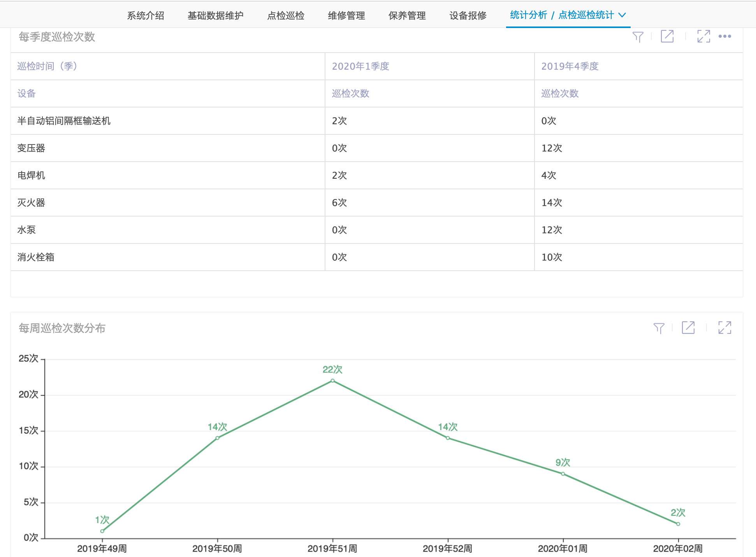Viewport: 756px width, 557px height.
Task: Click export icon in quarterly inspection panel
Action: click(x=667, y=36)
